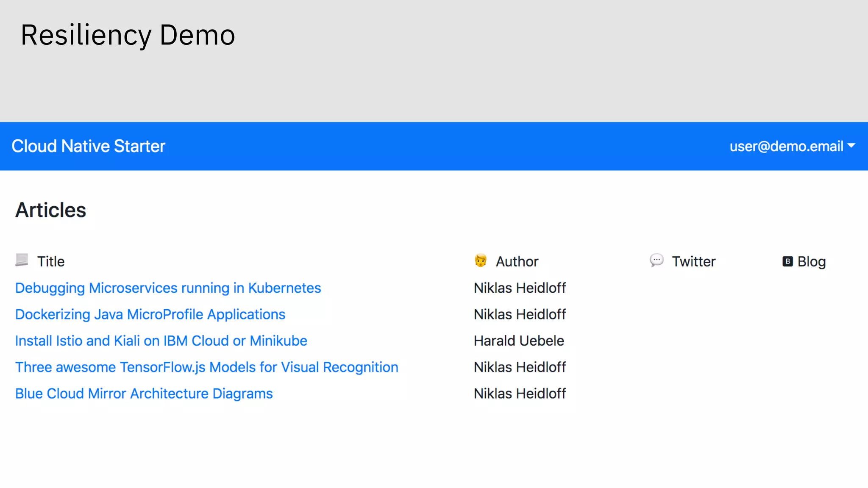Select Niklas Heidloff in first row
Image resolution: width=868 pixels, height=488 pixels.
point(520,288)
